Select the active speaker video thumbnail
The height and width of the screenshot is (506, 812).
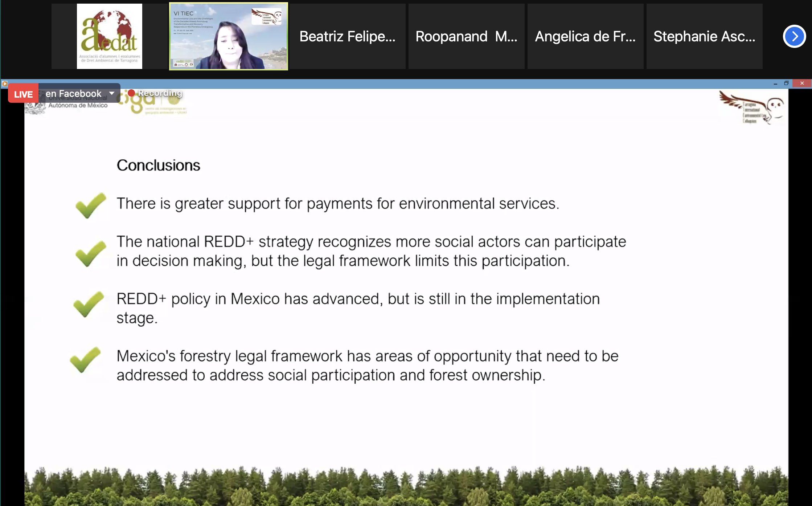[x=229, y=36]
